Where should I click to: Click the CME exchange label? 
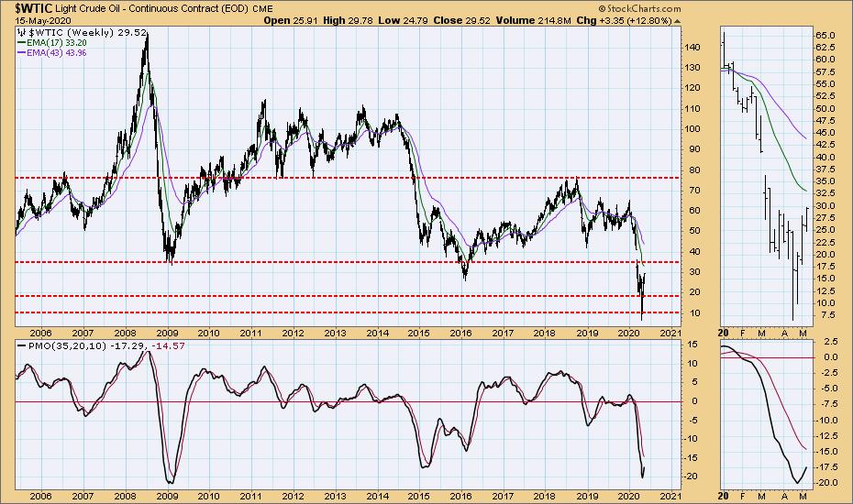point(262,8)
